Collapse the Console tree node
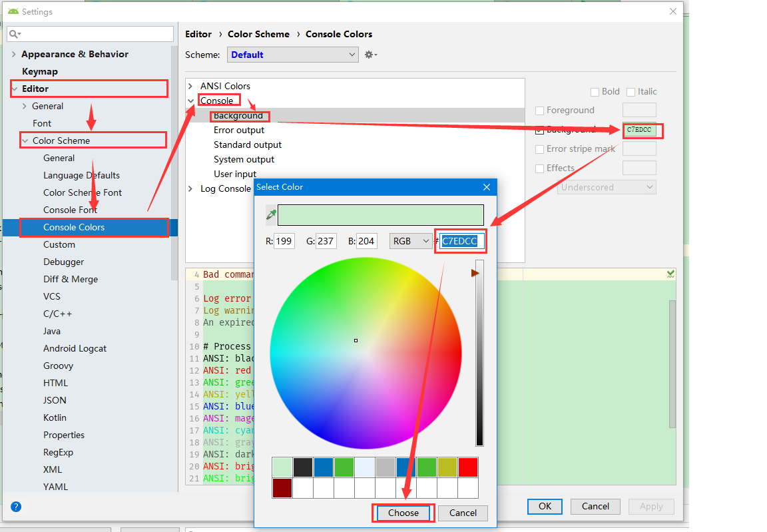767x532 pixels. (191, 100)
